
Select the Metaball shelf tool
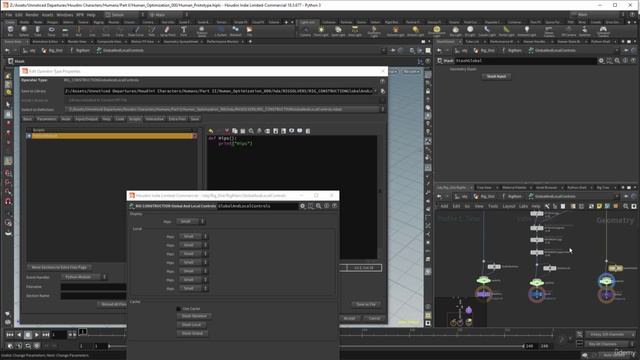[x=236, y=31]
